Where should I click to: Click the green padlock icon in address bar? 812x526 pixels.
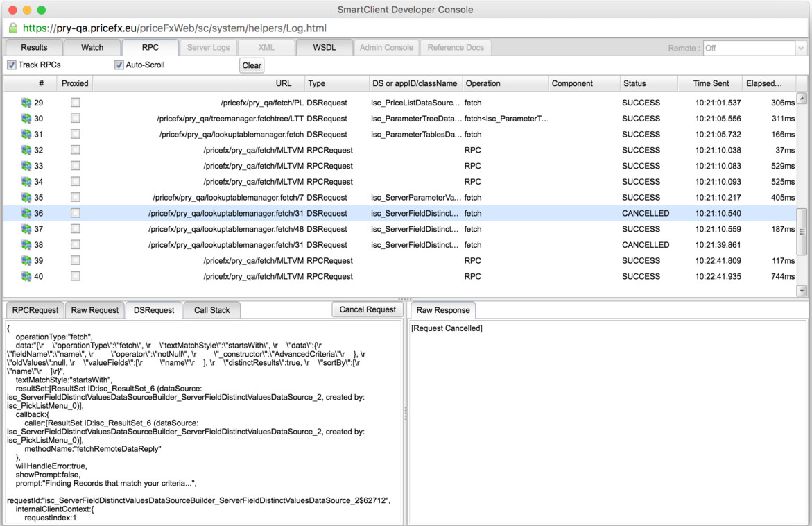tap(13, 28)
